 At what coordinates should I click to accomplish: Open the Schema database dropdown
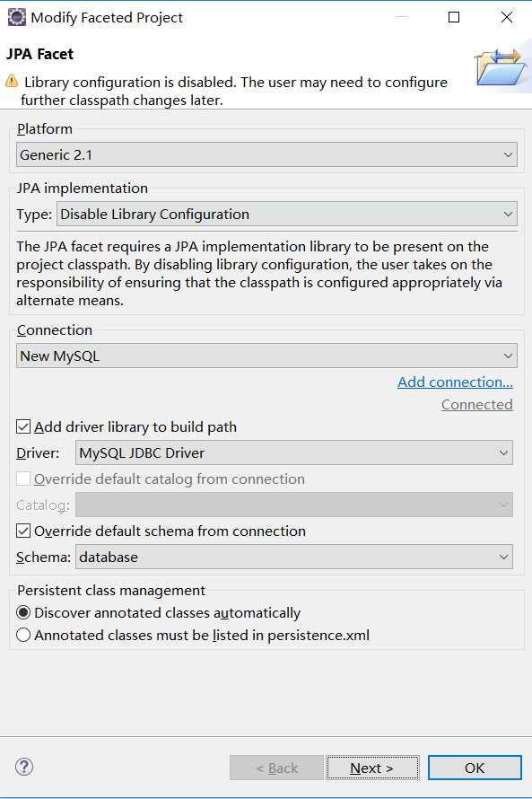click(293, 557)
